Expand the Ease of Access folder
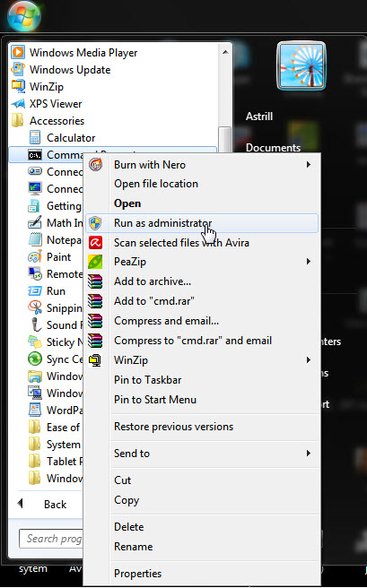 coord(55,428)
